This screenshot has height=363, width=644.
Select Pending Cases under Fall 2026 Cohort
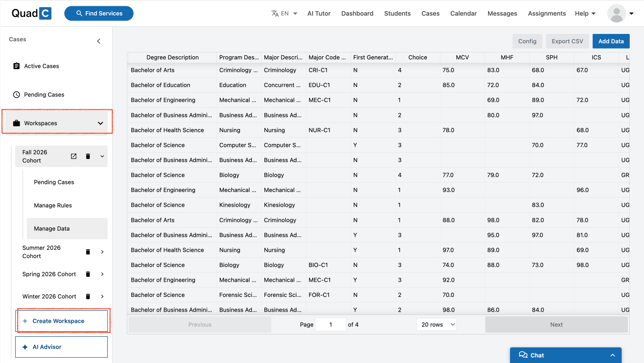coord(54,182)
